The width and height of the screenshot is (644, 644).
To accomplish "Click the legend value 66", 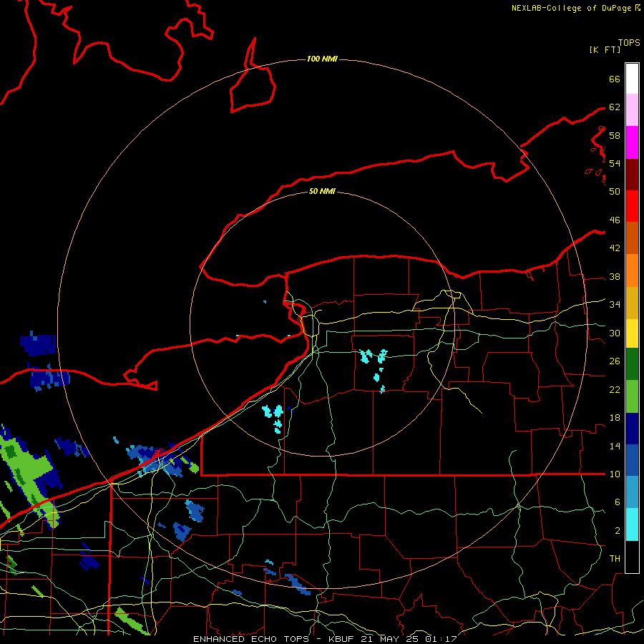I will pyautogui.click(x=615, y=79).
